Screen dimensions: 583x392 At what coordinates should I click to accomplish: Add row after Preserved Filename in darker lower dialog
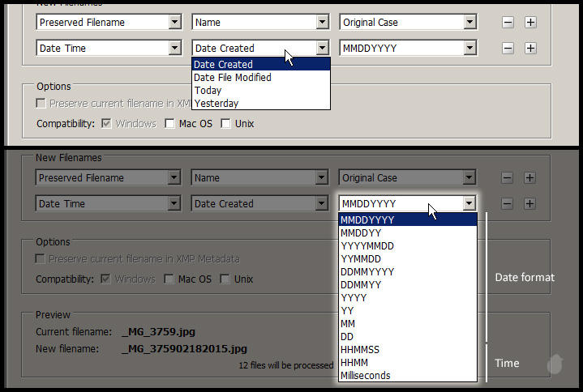pos(530,178)
